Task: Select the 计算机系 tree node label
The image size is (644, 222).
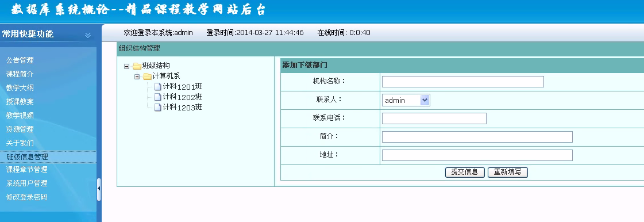Action: 166,76
